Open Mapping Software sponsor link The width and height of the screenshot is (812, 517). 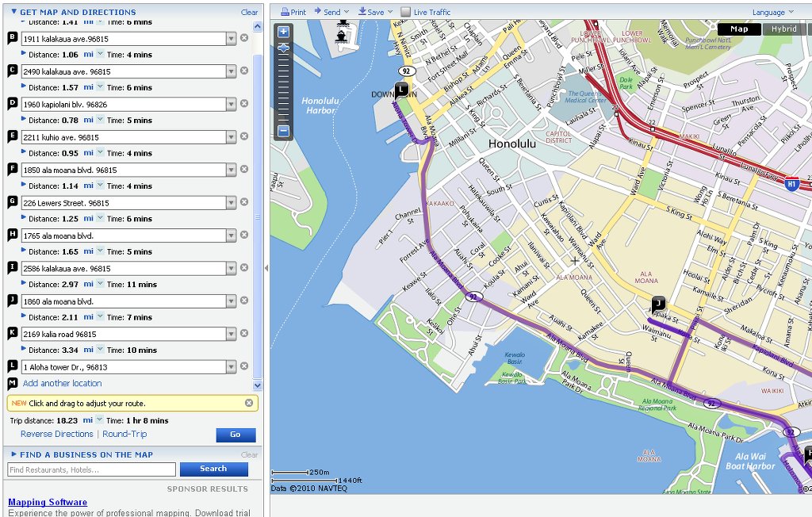click(48, 502)
